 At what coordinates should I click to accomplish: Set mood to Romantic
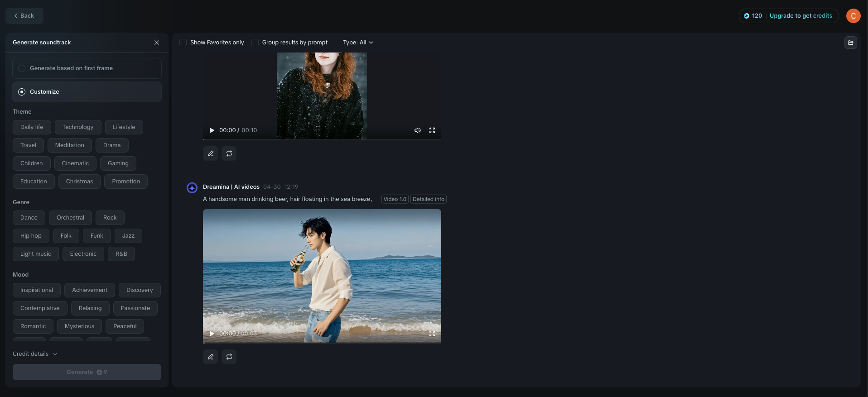pyautogui.click(x=33, y=326)
